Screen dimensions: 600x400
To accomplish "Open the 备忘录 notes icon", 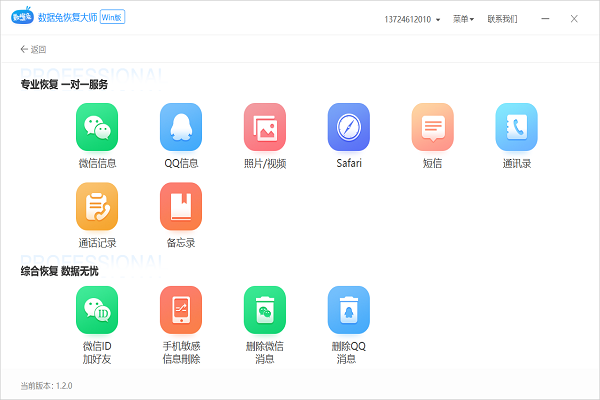I will 181,207.
